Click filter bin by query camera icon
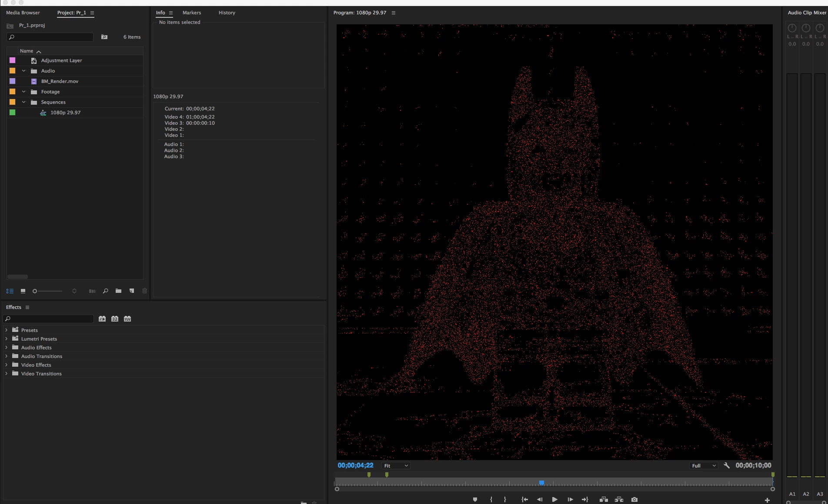 pyautogui.click(x=104, y=37)
